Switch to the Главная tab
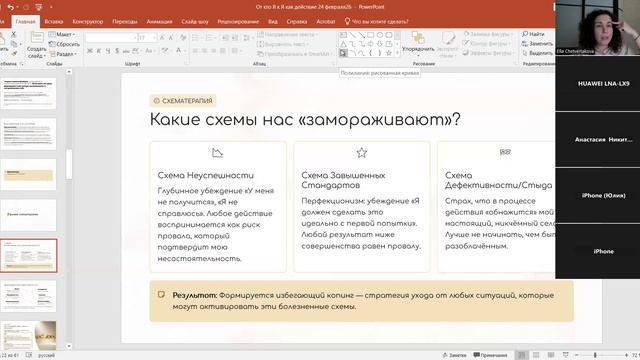640x360 pixels. pyautogui.click(x=25, y=22)
